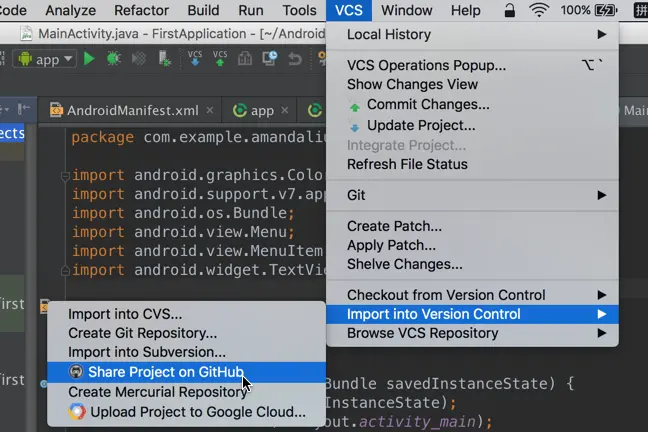This screenshot has width=648, height=432.
Task: Select Import into Subversion
Action: coord(186,352)
